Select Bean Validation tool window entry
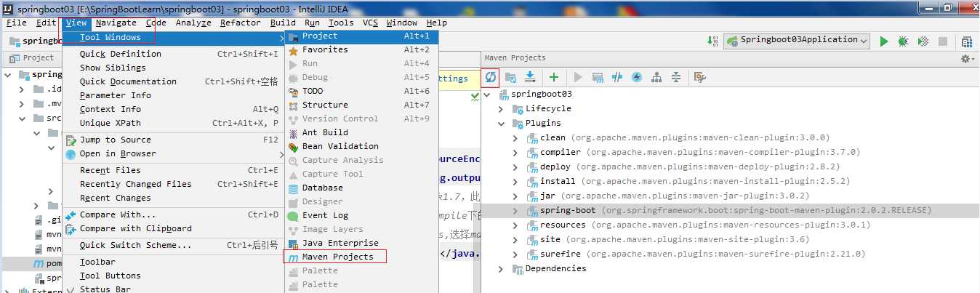980x293 pixels. (x=361, y=146)
